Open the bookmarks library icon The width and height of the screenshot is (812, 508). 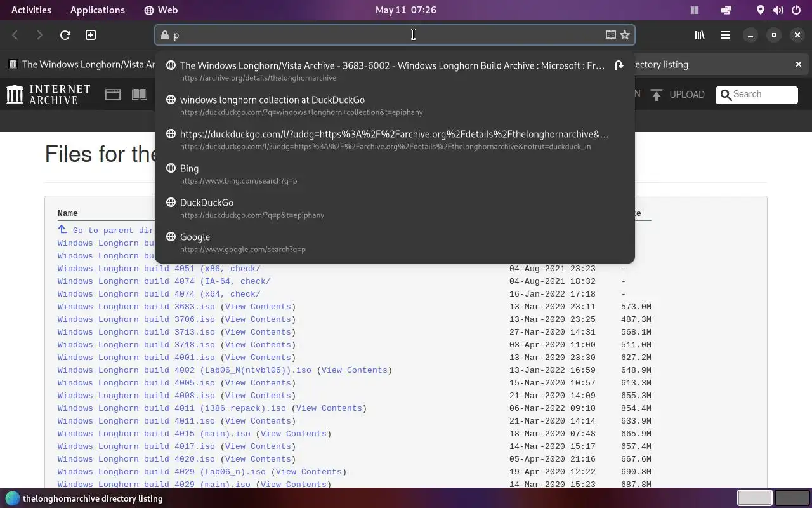pyautogui.click(x=700, y=35)
